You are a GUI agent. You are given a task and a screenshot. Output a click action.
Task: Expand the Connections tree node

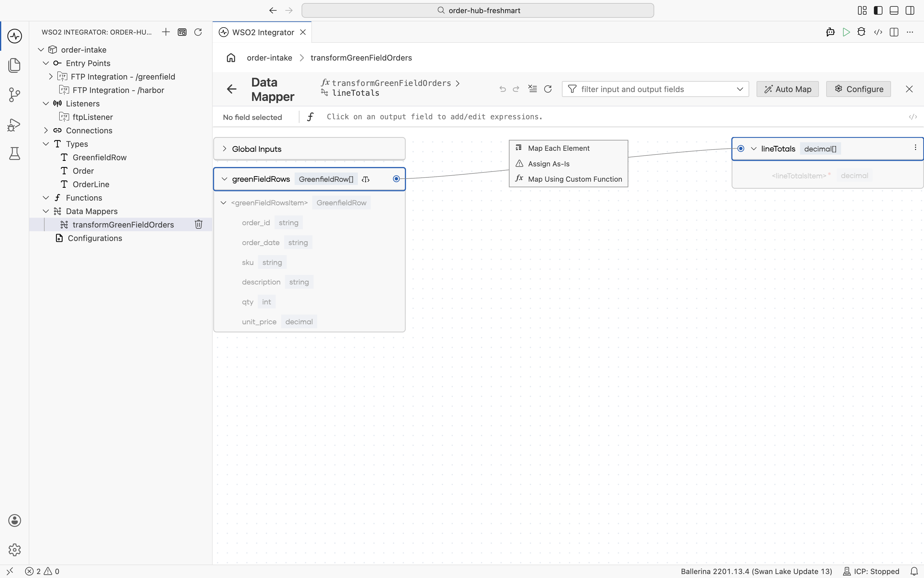(x=46, y=130)
